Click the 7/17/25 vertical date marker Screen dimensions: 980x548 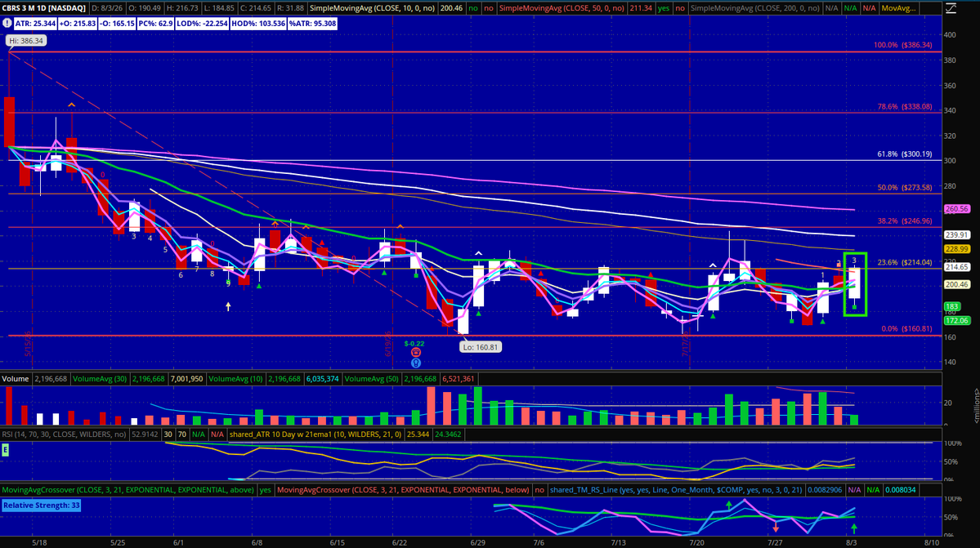point(685,345)
